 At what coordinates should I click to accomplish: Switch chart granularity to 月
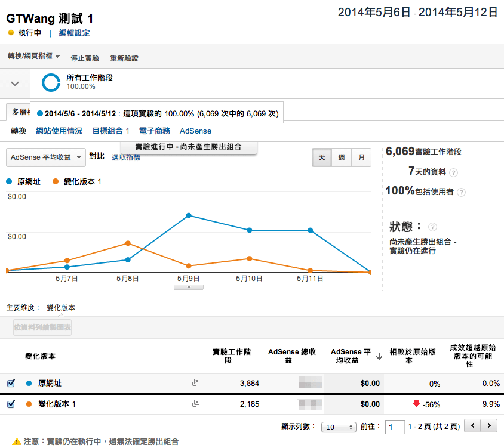pos(361,157)
